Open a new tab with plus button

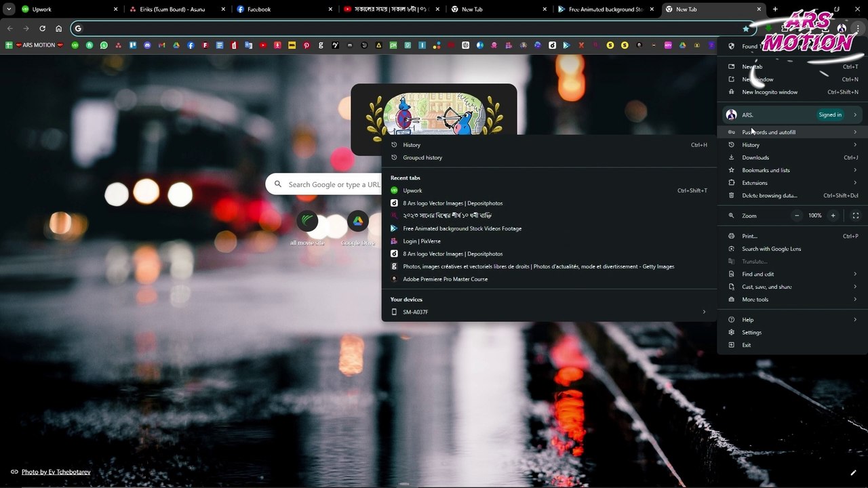775,9
